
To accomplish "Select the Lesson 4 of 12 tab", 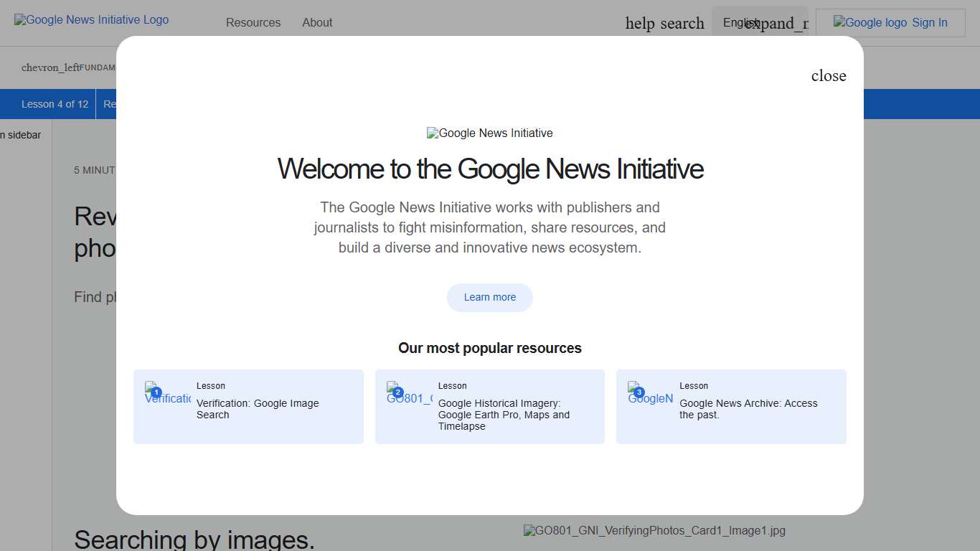I will point(55,104).
